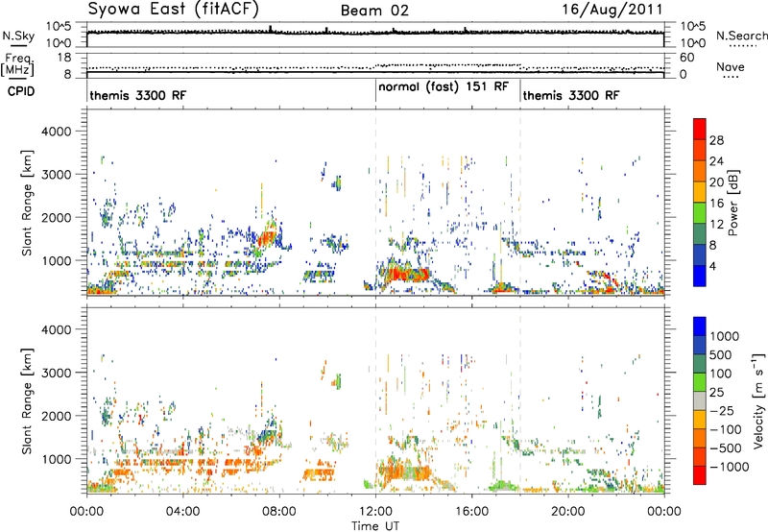Click the 'Syowa East (fitACF)' title
The height and width of the screenshot is (532, 768).
173,9
